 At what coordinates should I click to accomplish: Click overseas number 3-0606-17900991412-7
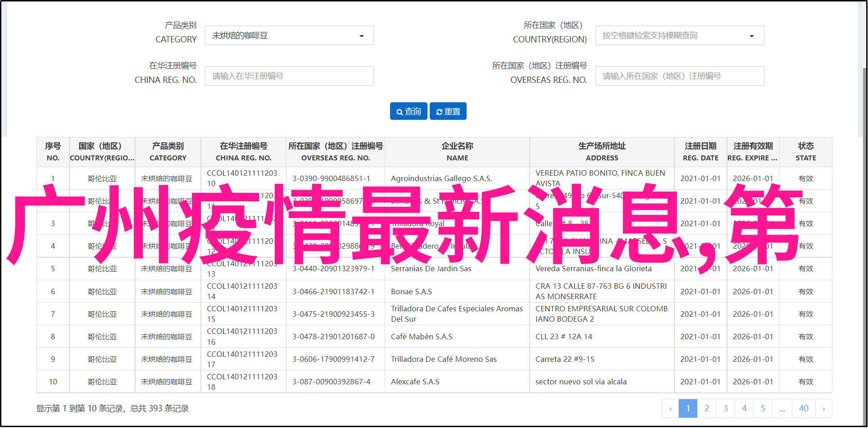333,359
